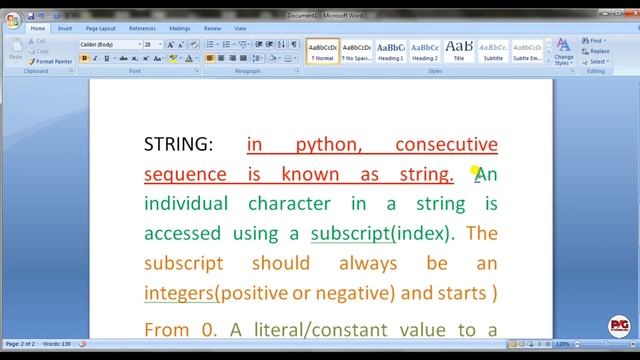Switch to the View tab
This screenshot has height=360, width=640.
coord(240,29)
